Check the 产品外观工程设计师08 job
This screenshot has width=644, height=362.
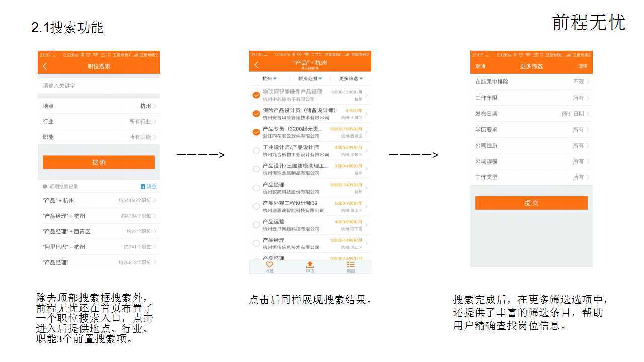click(x=256, y=206)
